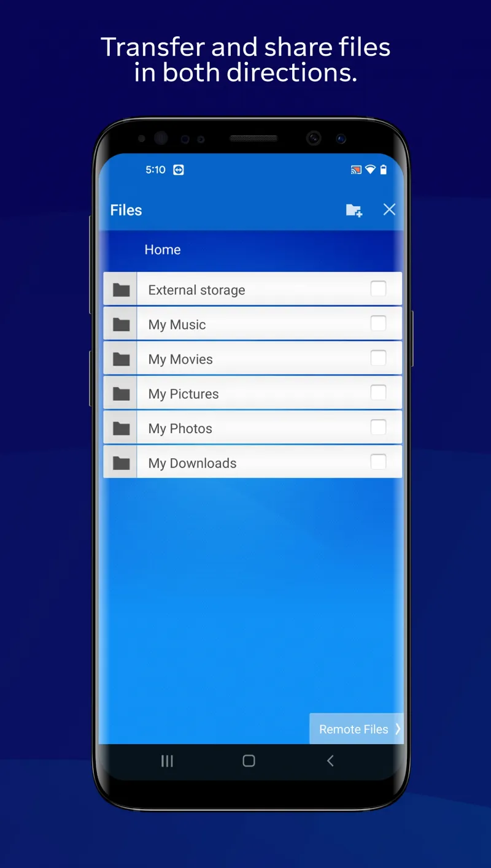Tick the My Pictures checkbox

pos(379,393)
